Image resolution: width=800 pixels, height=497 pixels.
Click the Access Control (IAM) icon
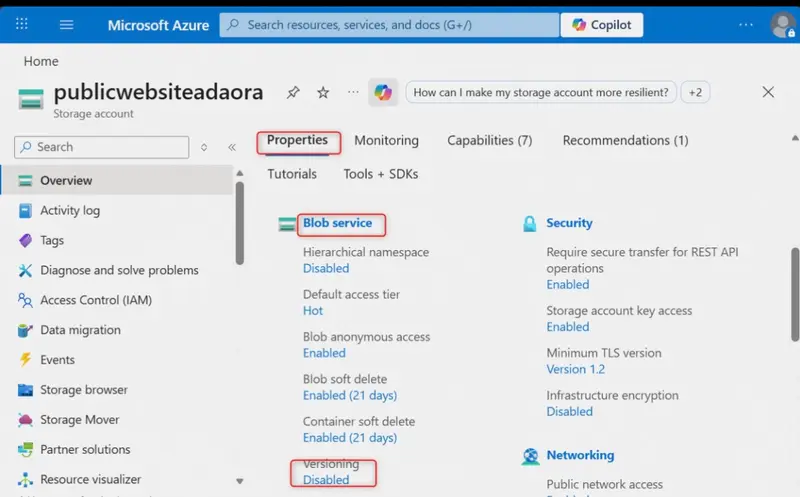(25, 300)
